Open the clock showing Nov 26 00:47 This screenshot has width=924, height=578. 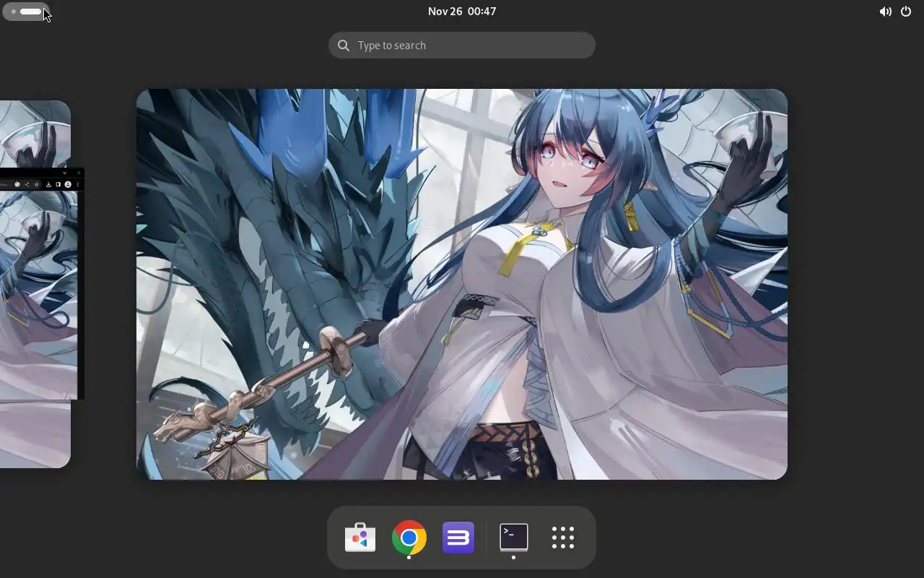coord(462,12)
